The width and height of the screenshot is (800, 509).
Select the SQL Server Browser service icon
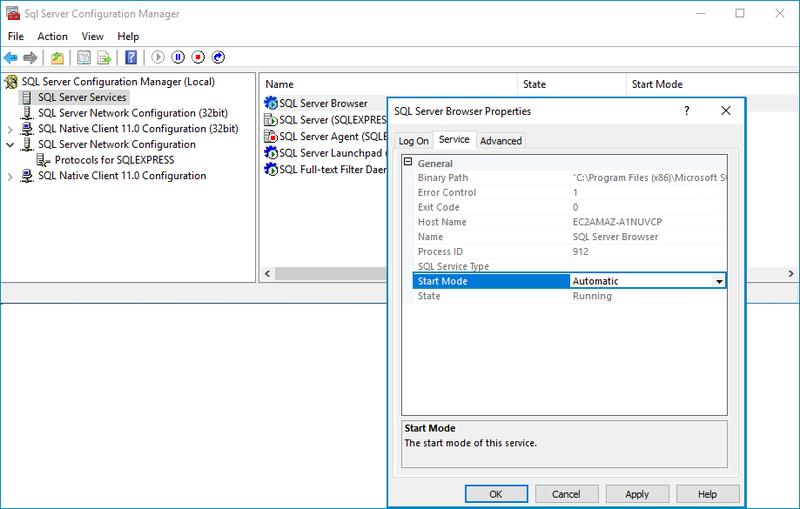coord(270,104)
